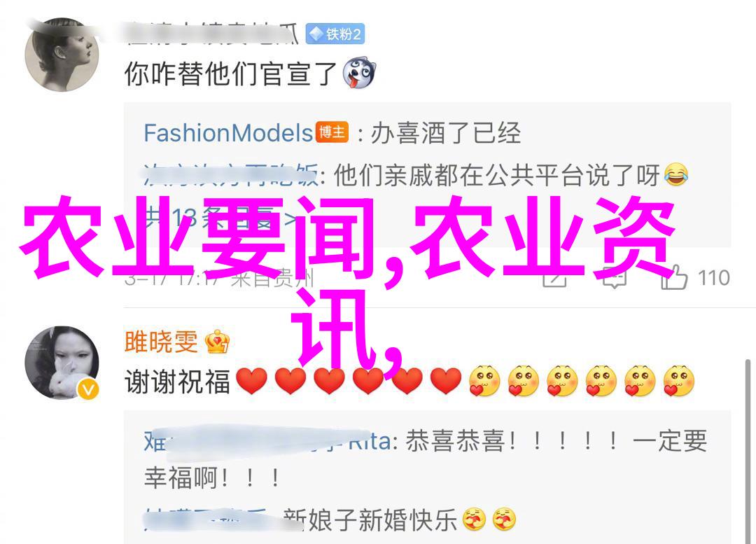Tap the 谢谢祝福 comment text
This screenshot has height=544, width=756.
tap(177, 382)
